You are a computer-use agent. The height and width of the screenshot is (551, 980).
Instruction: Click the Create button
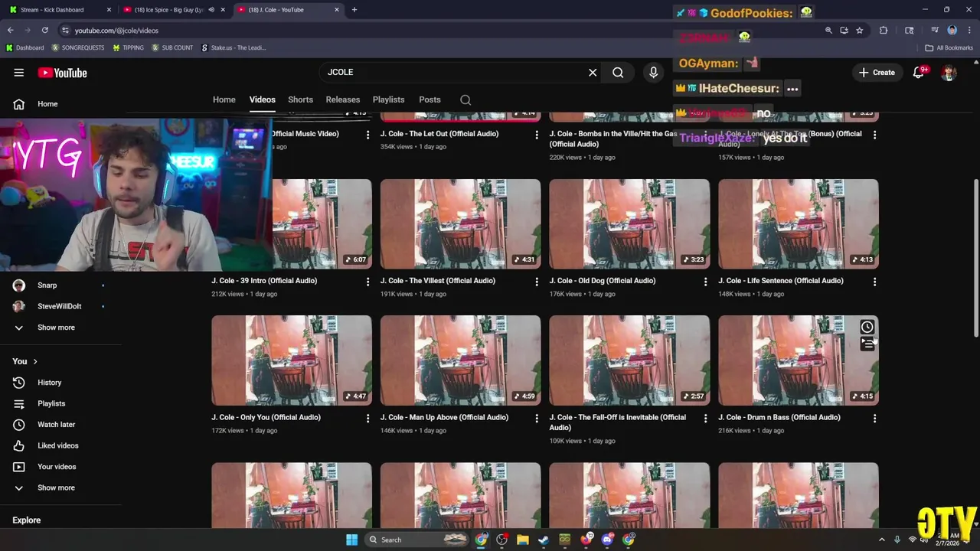pyautogui.click(x=877, y=73)
